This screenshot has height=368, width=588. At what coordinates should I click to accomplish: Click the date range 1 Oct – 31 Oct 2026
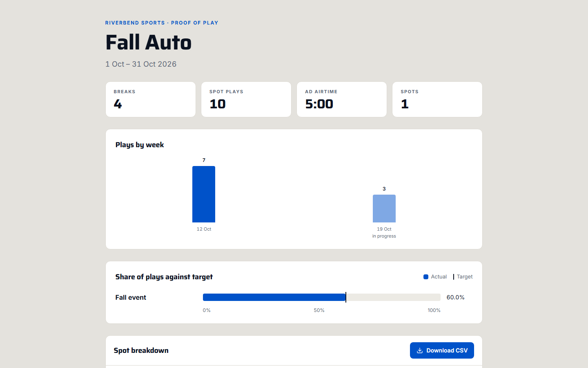point(141,64)
